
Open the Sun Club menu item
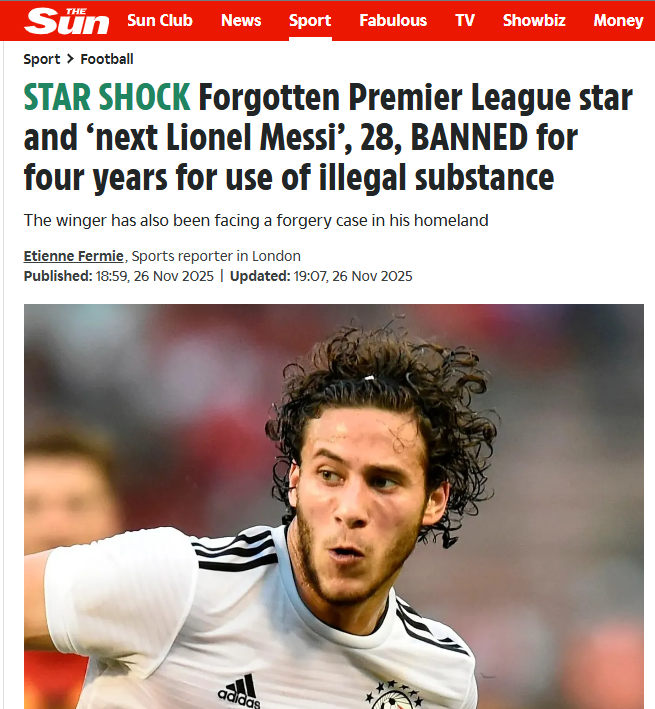(x=160, y=20)
